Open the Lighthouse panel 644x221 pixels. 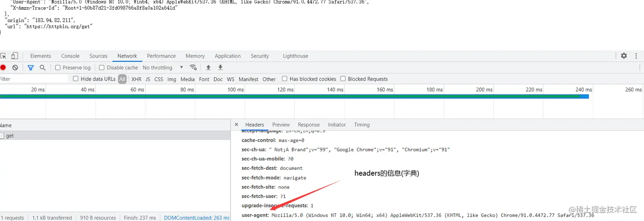tap(296, 56)
